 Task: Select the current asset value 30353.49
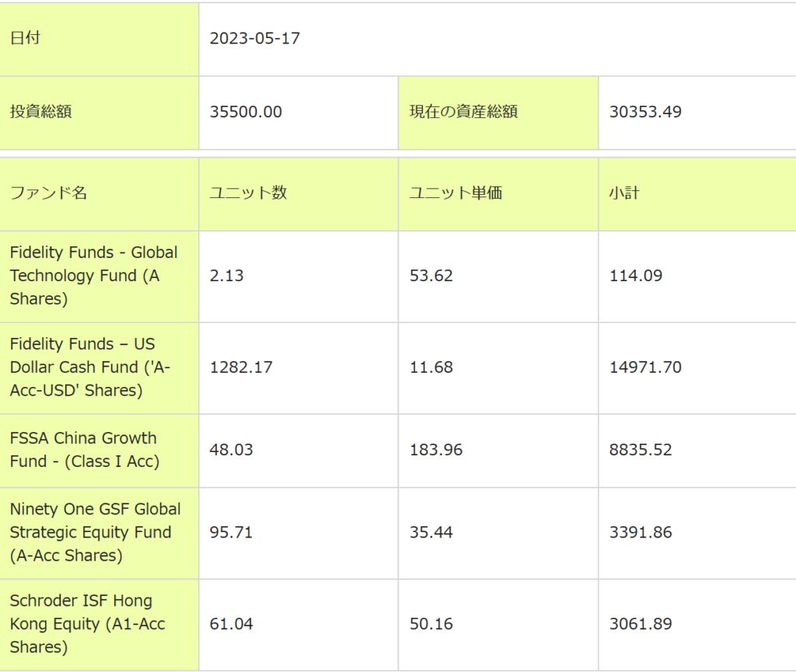click(645, 112)
